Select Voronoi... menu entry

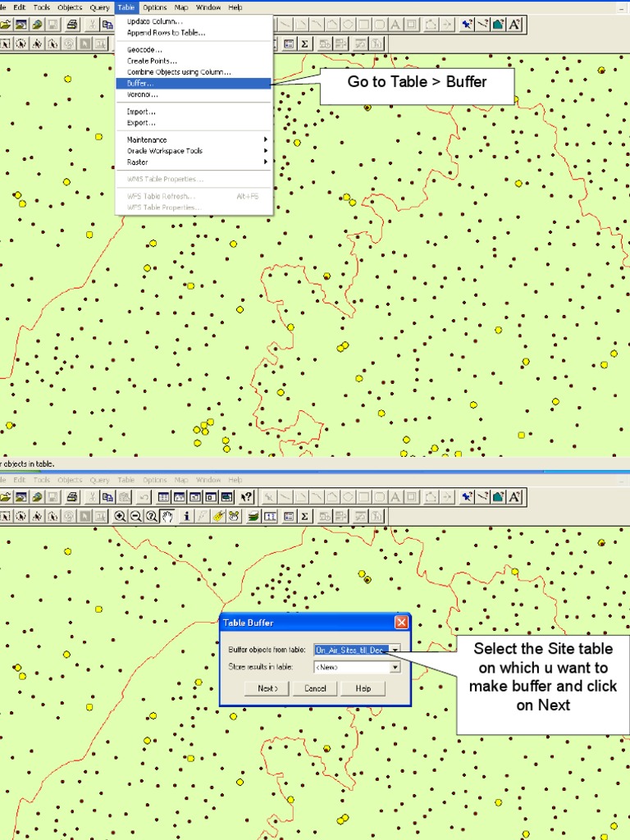pos(194,94)
